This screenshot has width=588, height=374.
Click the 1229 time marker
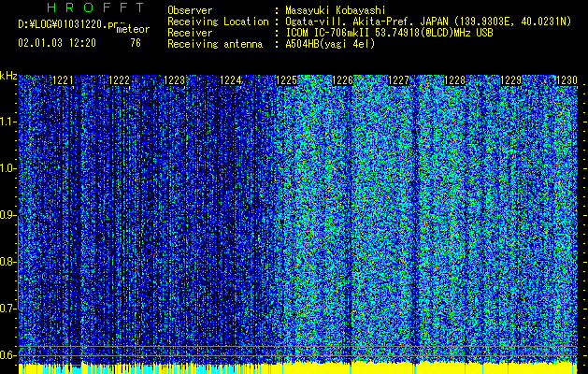[x=510, y=80]
